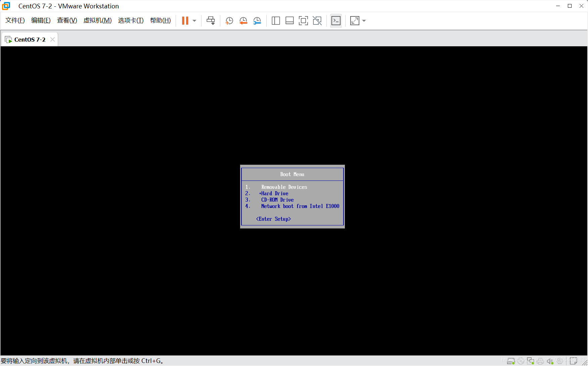Select Network boot from Intel E1000
The width and height of the screenshot is (588, 366).
coord(300,206)
